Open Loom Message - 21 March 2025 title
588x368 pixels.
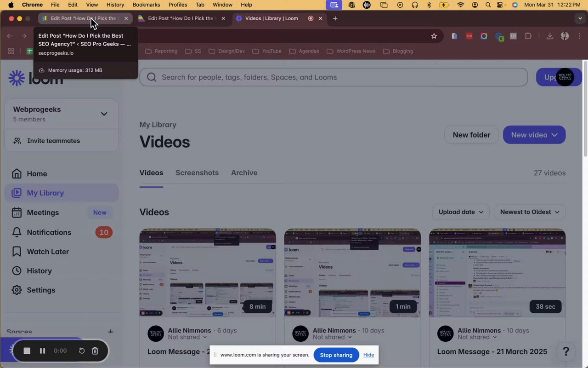(x=492, y=351)
